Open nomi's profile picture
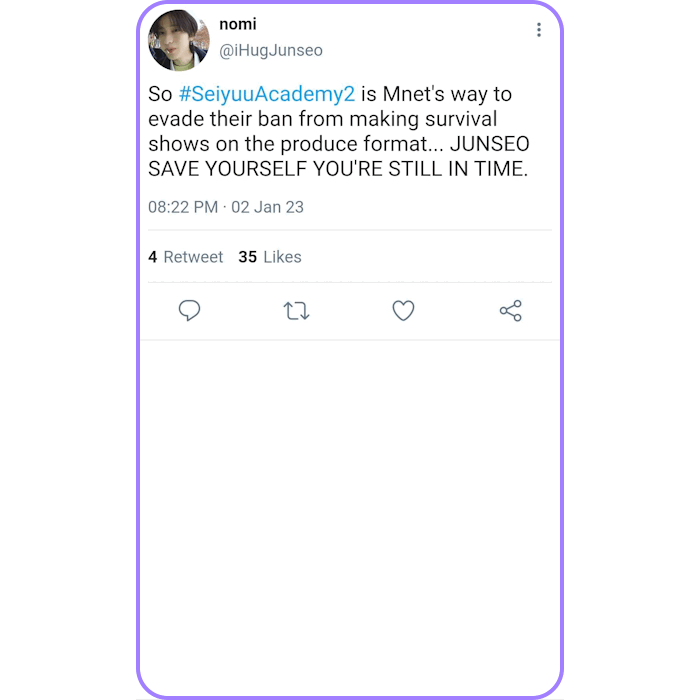700x700 pixels. [x=179, y=40]
